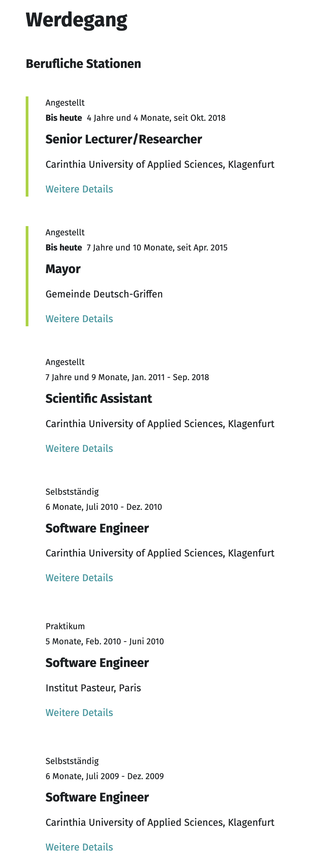Screen dimensions: 322x868
Task: Expand Weitere Details for Scientific Assistant
Action: (x=79, y=448)
